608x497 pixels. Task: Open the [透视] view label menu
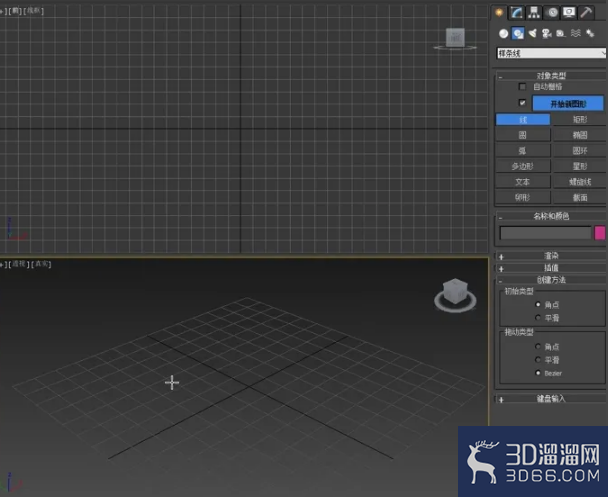[19, 264]
